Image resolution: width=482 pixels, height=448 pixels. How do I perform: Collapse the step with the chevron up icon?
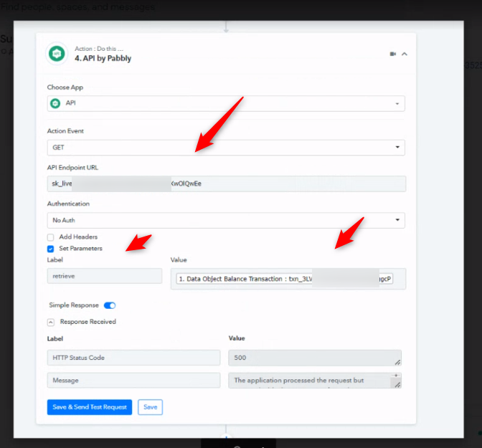click(x=405, y=54)
